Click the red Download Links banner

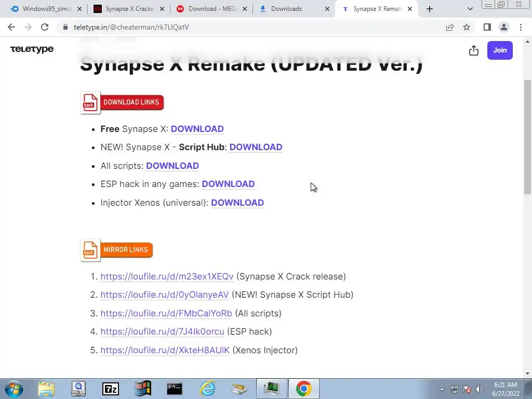tap(122, 102)
